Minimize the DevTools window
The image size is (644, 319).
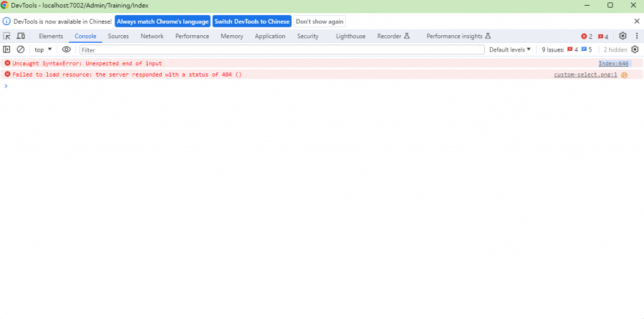[x=587, y=5]
